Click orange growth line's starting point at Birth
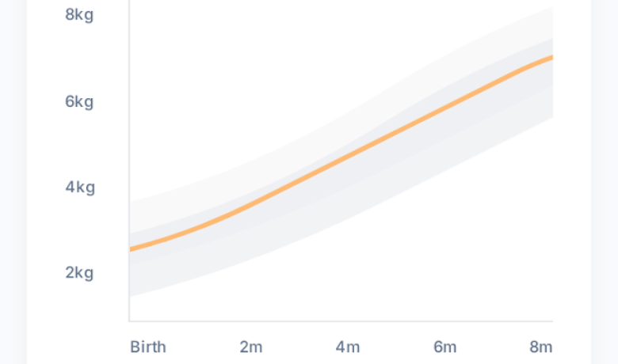 (x=132, y=249)
